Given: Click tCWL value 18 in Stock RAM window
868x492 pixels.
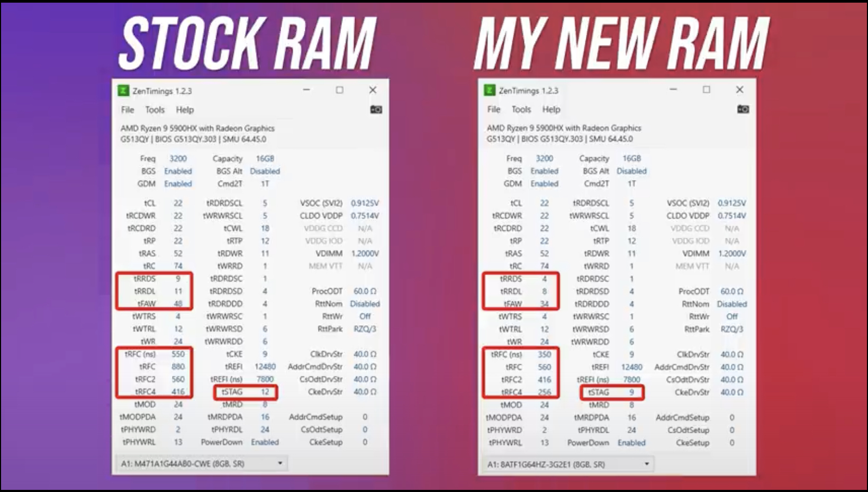Looking at the screenshot, I should tap(265, 228).
